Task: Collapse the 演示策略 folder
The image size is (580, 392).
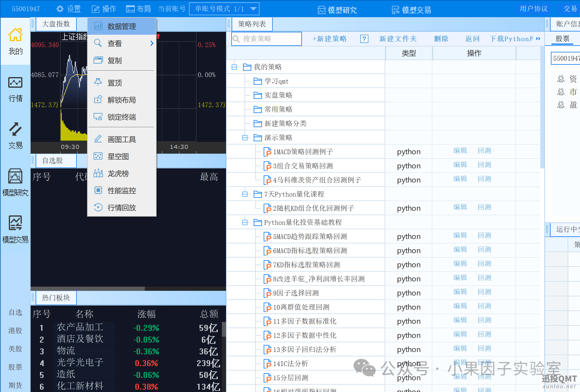Action: (x=245, y=138)
